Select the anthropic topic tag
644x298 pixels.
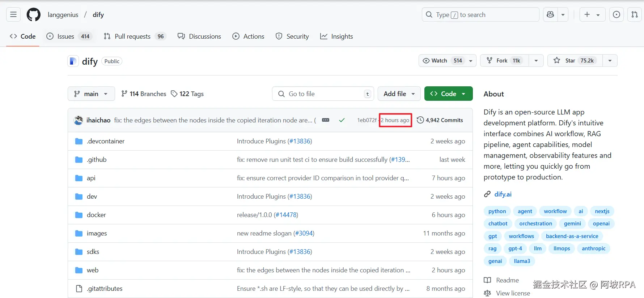[593, 249]
